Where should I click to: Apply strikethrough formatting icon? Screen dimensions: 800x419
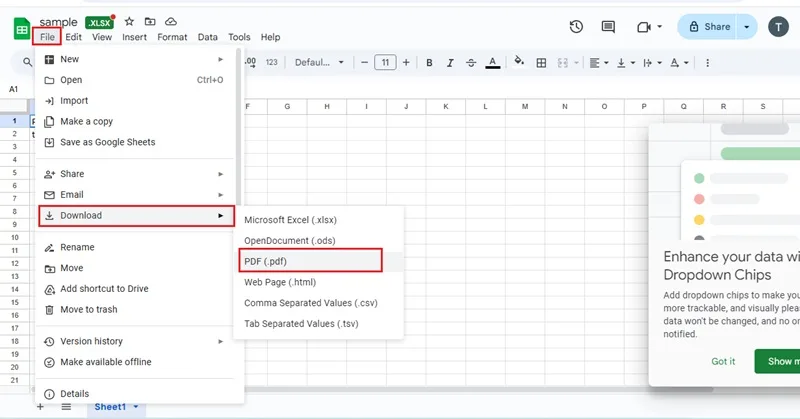click(x=471, y=63)
